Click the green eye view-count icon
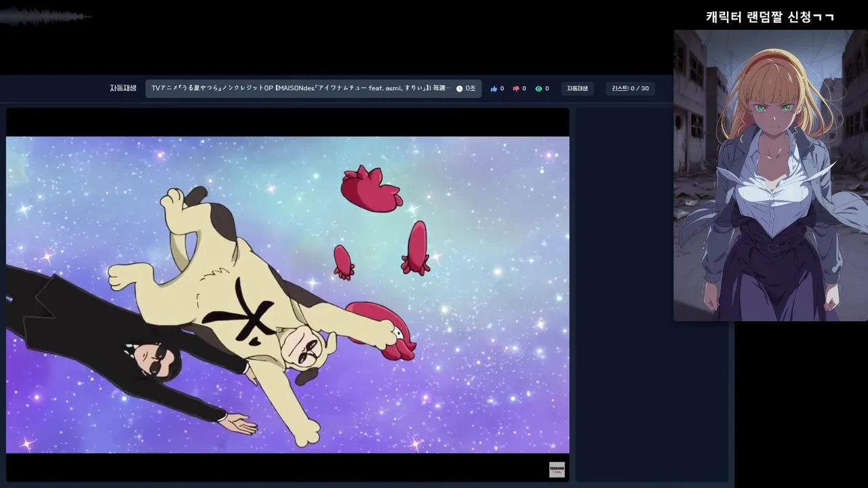Screen dimensions: 868x488 pos(538,89)
